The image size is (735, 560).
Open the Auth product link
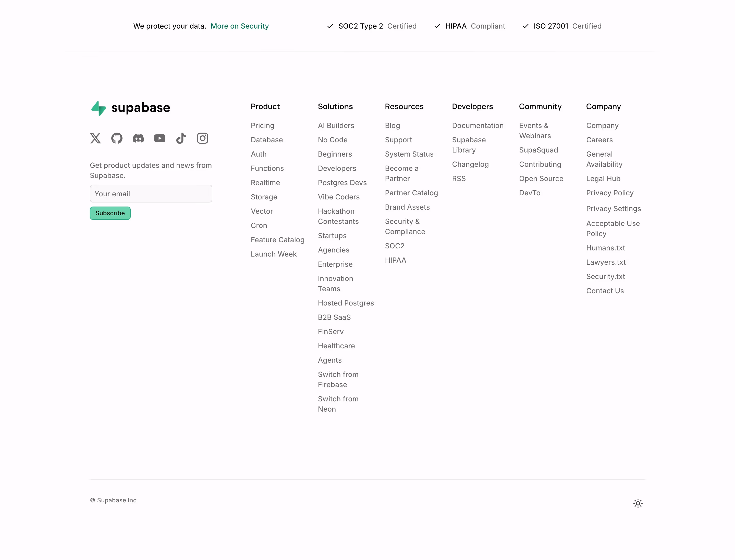pyautogui.click(x=259, y=154)
